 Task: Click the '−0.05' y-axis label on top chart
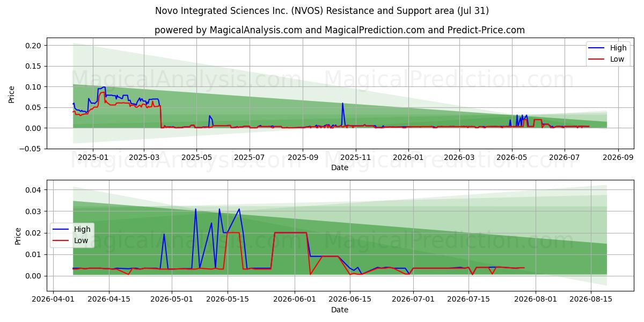tap(31, 149)
